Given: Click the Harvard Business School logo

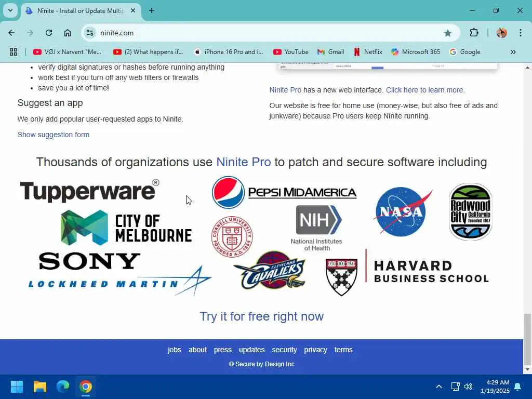Looking at the screenshot, I should [x=407, y=272].
